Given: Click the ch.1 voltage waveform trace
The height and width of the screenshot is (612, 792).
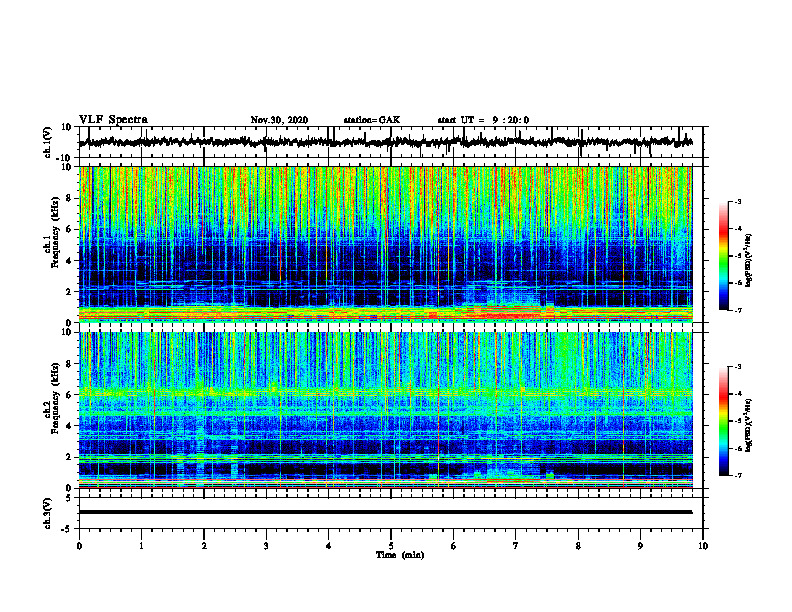Looking at the screenshot, I should [386, 142].
